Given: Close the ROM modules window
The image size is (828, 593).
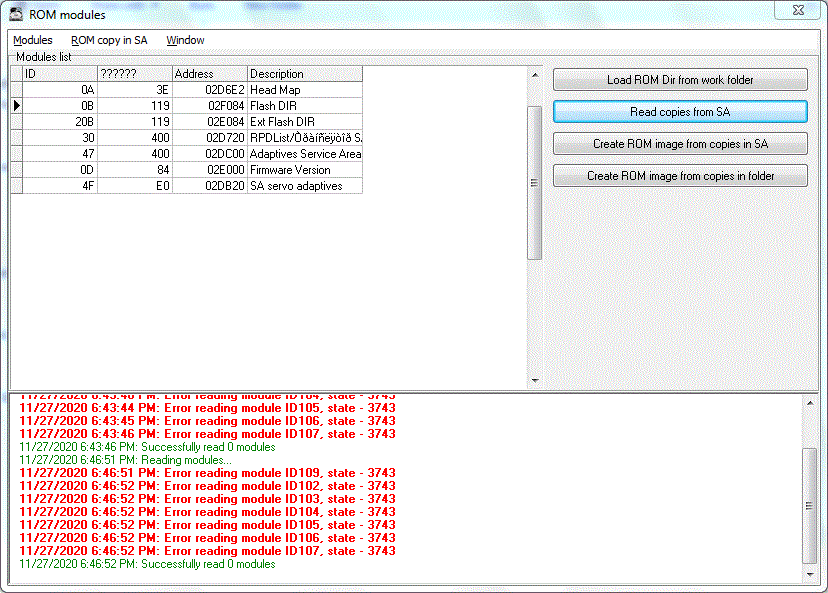Looking at the screenshot, I should tap(798, 10).
